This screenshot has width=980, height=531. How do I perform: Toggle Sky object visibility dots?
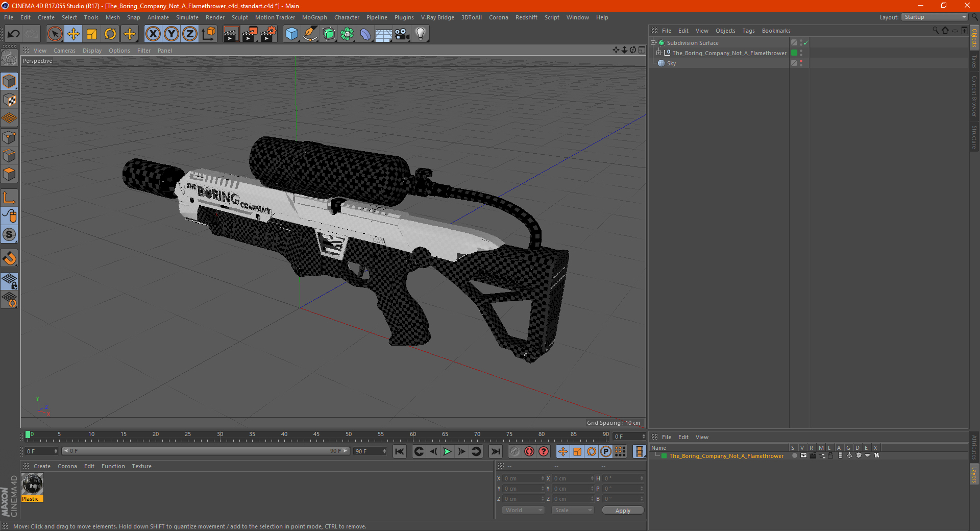click(801, 63)
